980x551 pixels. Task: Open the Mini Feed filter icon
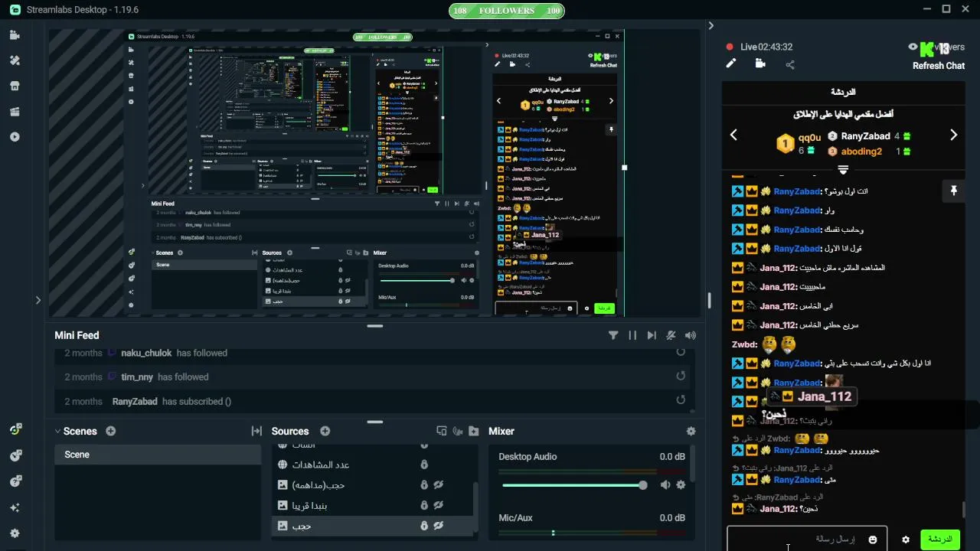tap(613, 335)
